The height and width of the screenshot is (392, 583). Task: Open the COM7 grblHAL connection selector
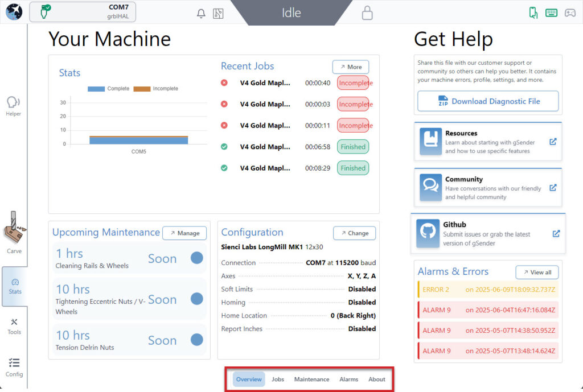click(83, 12)
